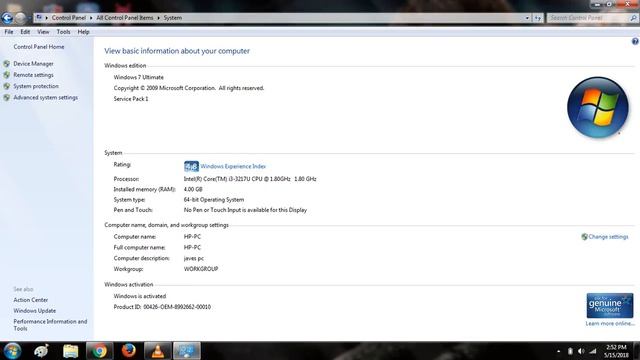Open the Remote settings link
Image resolution: width=640 pixels, height=360 pixels.
pos(33,75)
